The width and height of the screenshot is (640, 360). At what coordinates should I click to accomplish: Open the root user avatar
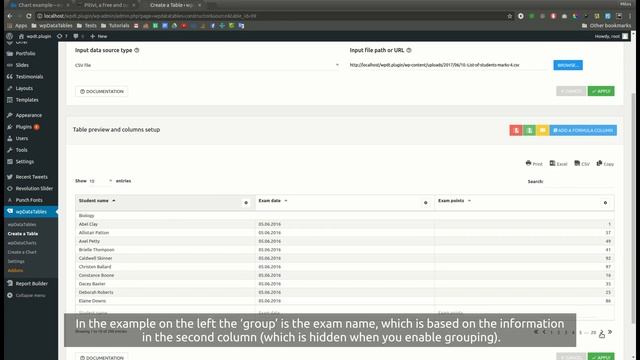pyautogui.click(x=625, y=36)
